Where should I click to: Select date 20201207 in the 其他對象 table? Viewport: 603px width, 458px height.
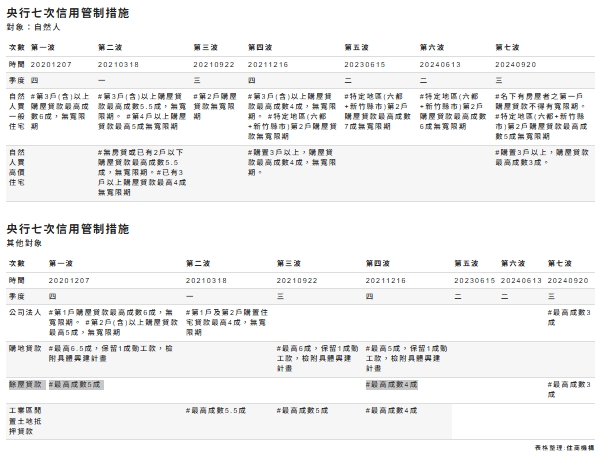[x=69, y=281]
